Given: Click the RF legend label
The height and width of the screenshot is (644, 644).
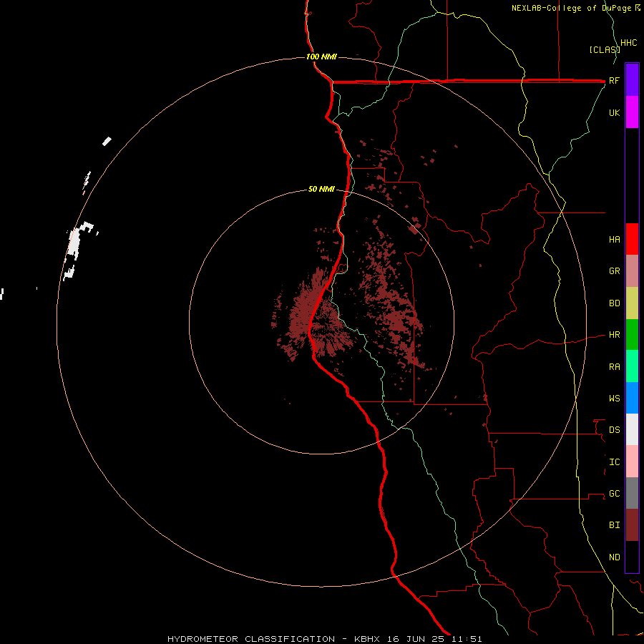Looking at the screenshot, I should pyautogui.click(x=614, y=81).
